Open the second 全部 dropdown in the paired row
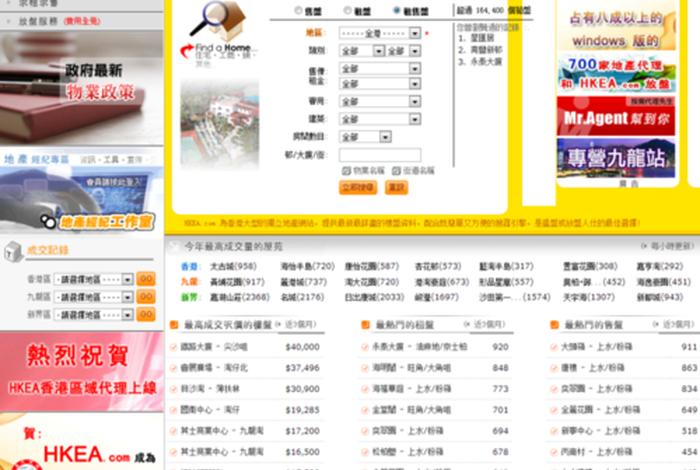 point(404,51)
